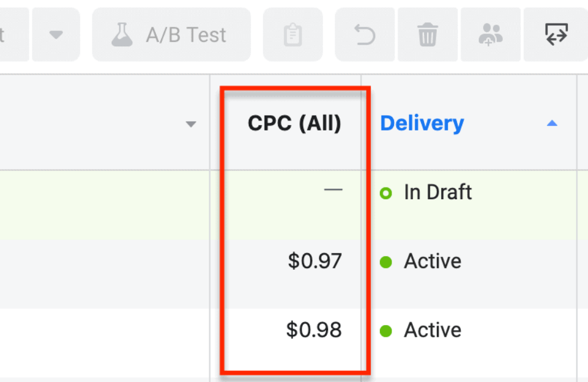Expand the column dropdown left of CPC (All)
The image size is (588, 382).
pos(191,124)
